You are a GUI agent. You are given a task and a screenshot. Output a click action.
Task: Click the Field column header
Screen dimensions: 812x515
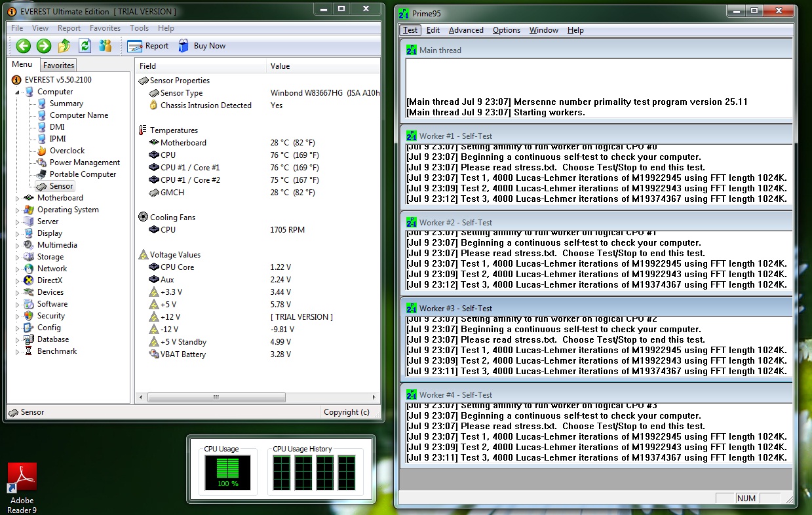(x=201, y=66)
